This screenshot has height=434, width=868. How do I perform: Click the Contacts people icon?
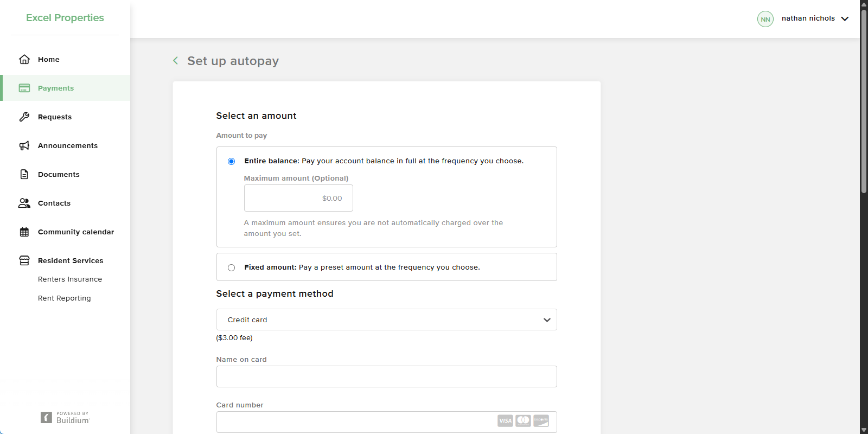click(24, 203)
